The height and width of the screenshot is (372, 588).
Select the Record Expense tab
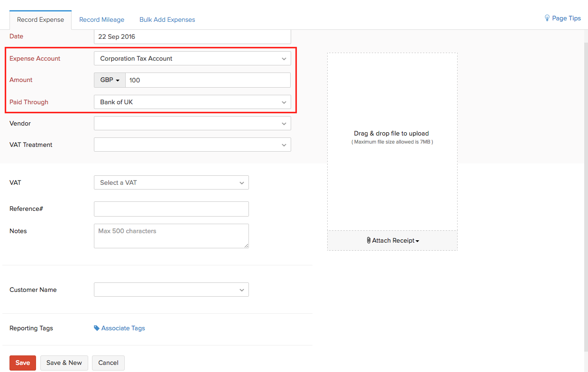point(40,19)
